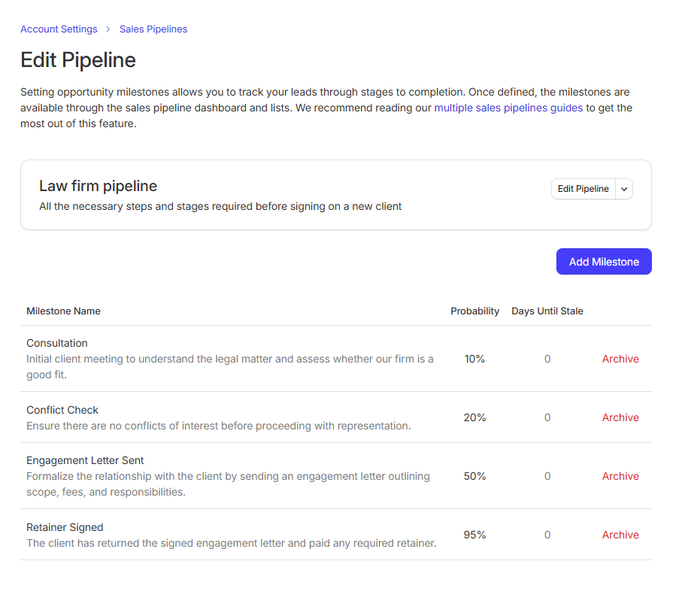The height and width of the screenshot is (604, 700).
Task: Click the Add Milestone button
Action: [603, 262]
